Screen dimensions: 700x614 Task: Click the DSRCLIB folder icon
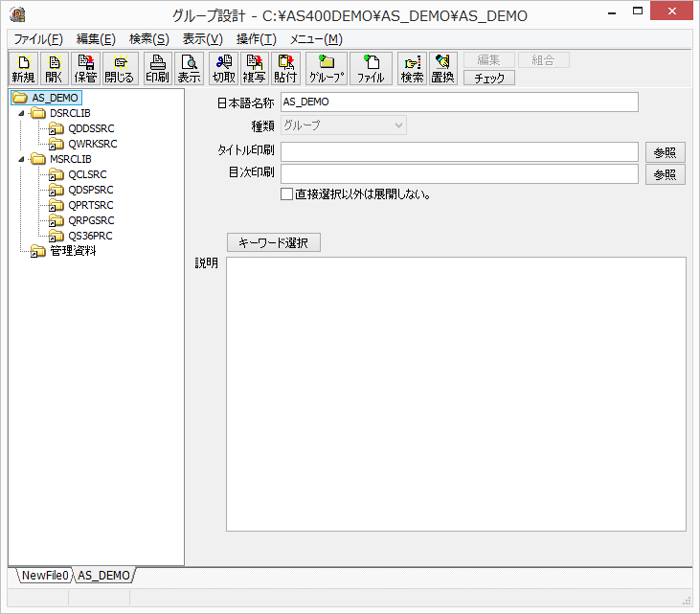[38, 113]
